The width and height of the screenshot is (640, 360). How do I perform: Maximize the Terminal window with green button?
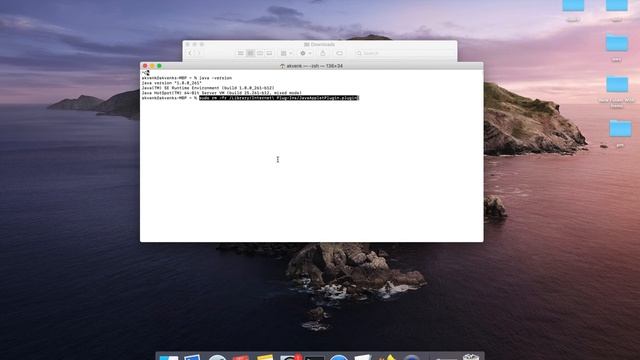[x=160, y=66]
